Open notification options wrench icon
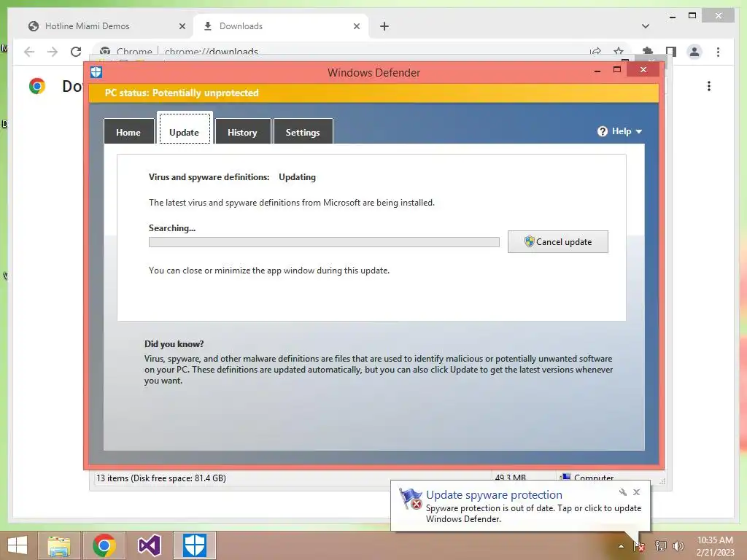The image size is (747, 560). 623,492
